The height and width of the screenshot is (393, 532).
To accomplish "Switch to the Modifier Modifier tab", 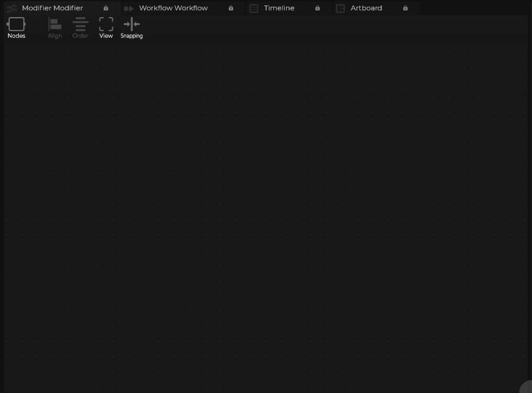I will [x=52, y=9].
